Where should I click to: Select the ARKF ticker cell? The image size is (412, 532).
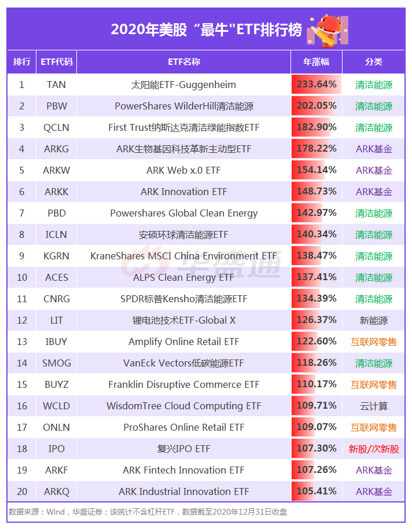point(56,470)
